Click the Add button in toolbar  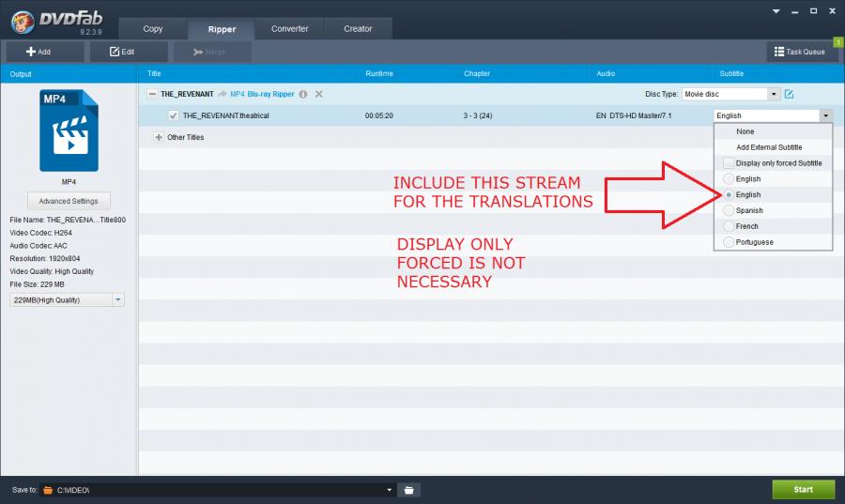click(x=39, y=52)
